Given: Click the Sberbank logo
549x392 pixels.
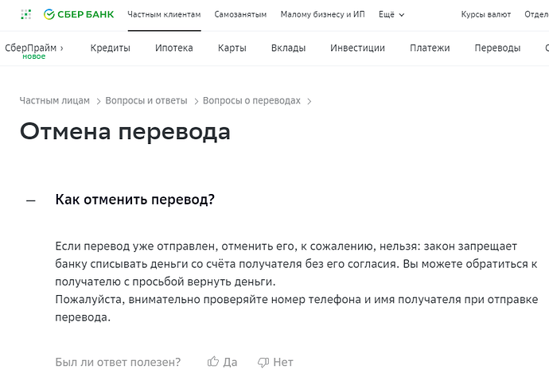Looking at the screenshot, I should (79, 14).
